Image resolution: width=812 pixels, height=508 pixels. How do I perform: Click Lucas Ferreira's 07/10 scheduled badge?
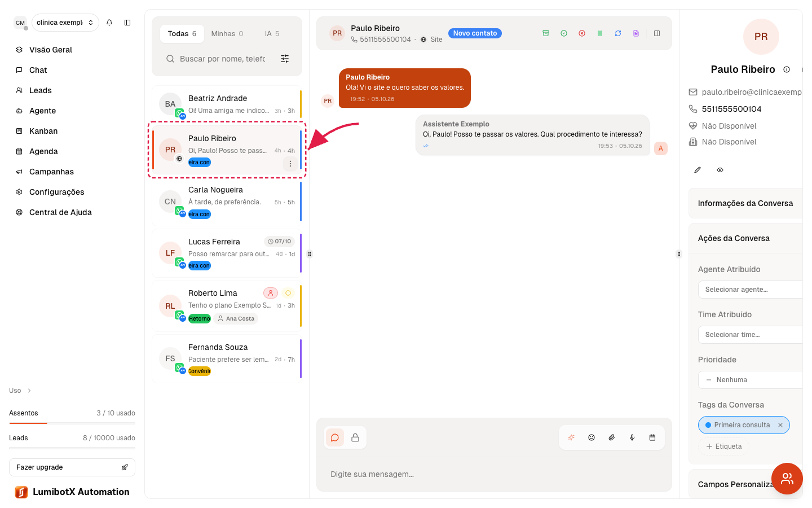point(280,242)
